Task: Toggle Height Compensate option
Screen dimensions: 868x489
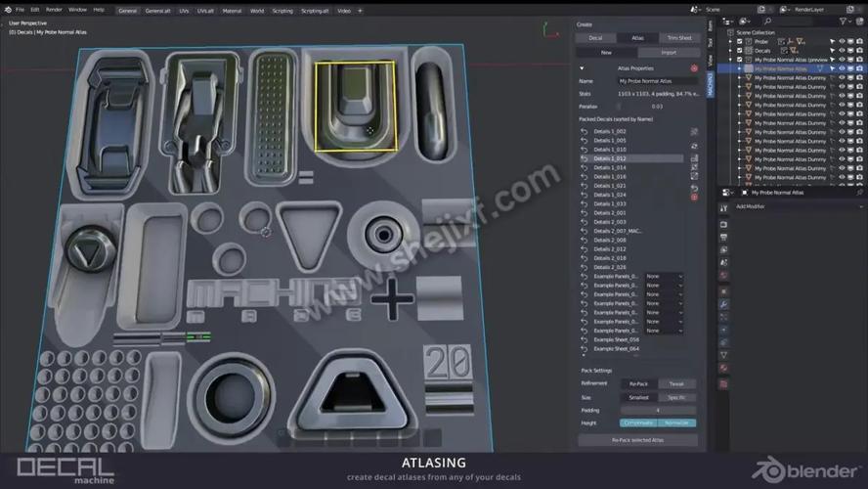Action: tap(638, 423)
